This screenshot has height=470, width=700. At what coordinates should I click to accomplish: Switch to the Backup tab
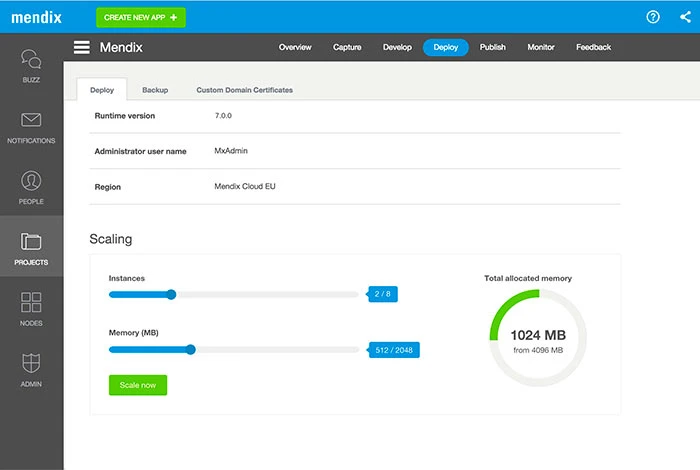click(155, 90)
